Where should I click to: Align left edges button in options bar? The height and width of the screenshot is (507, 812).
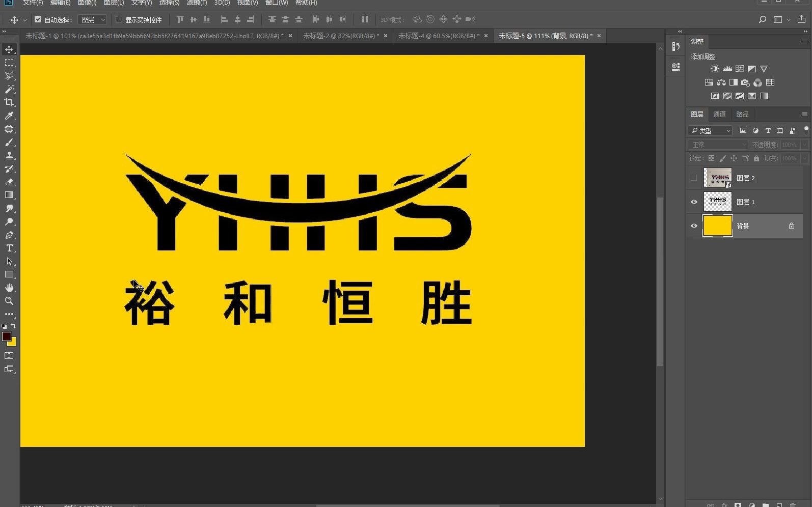coord(224,19)
